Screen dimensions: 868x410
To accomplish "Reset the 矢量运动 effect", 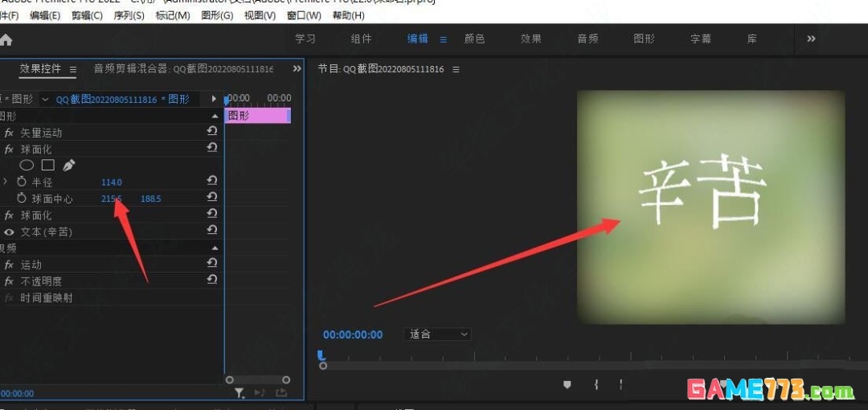I will point(211,131).
